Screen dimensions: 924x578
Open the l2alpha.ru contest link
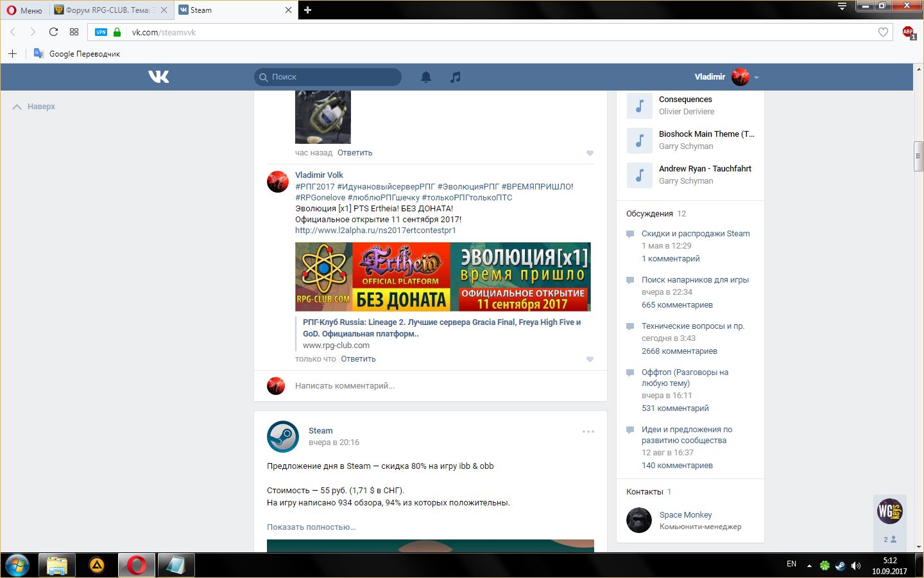375,231
